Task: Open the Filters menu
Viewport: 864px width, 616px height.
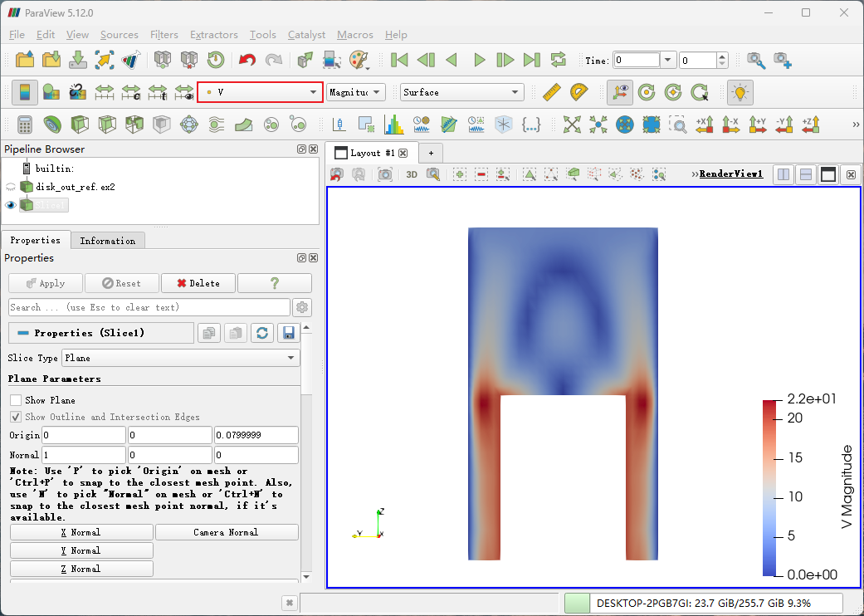Action: [164, 35]
